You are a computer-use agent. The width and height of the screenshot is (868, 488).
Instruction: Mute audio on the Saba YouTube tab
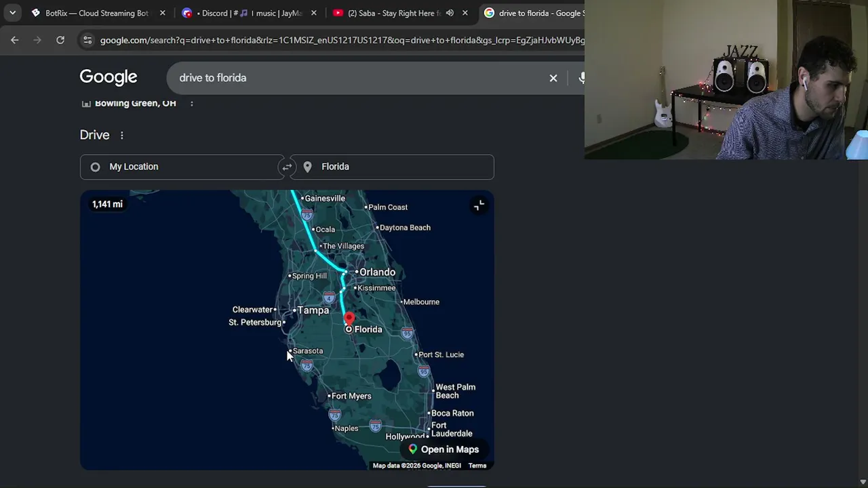click(x=450, y=13)
